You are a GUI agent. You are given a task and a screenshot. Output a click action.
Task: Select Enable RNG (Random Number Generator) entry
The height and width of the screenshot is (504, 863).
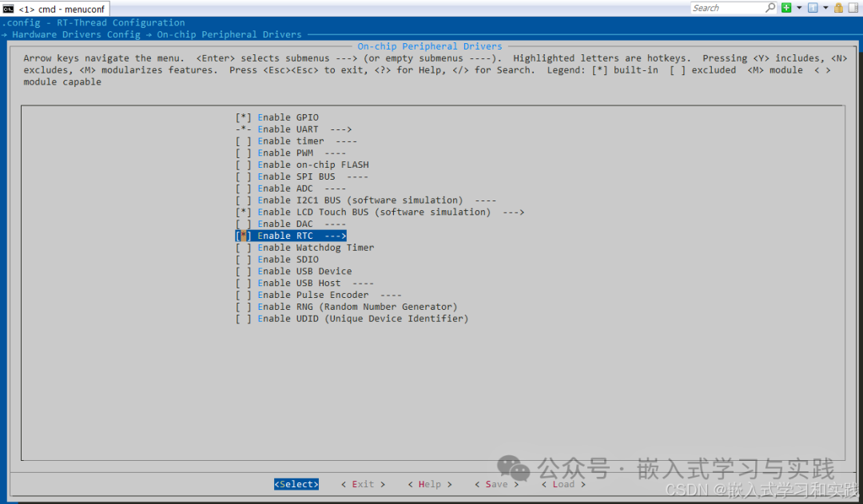[347, 307]
